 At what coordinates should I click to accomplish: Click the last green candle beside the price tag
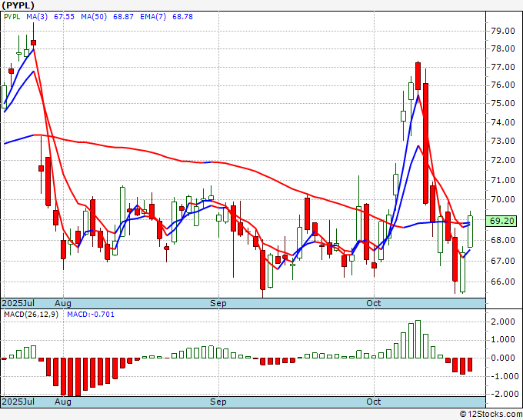tap(471, 232)
